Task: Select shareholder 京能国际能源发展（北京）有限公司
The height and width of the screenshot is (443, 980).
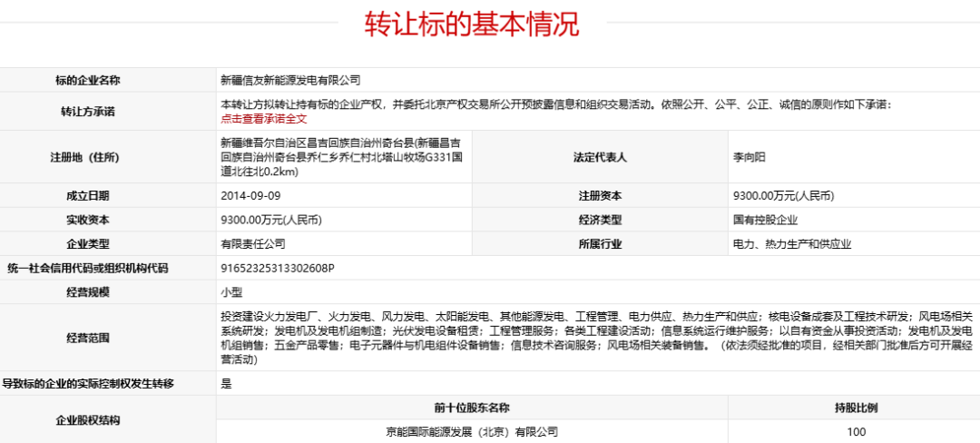Action: pyautogui.click(x=472, y=431)
